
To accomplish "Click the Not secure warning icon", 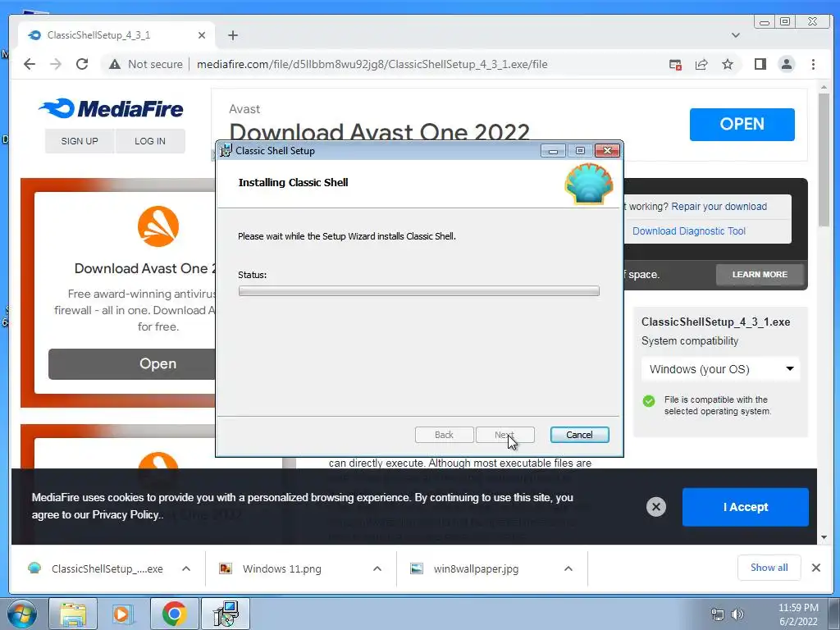I will point(115,64).
